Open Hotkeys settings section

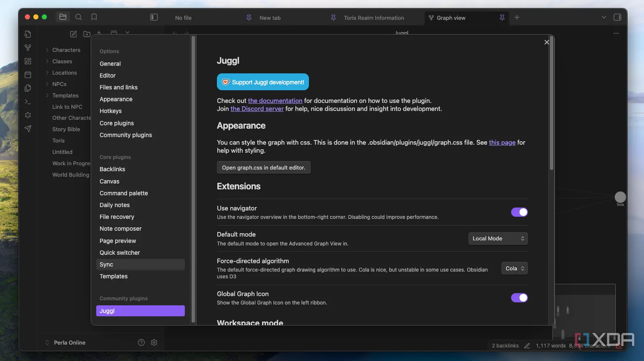coord(111,111)
